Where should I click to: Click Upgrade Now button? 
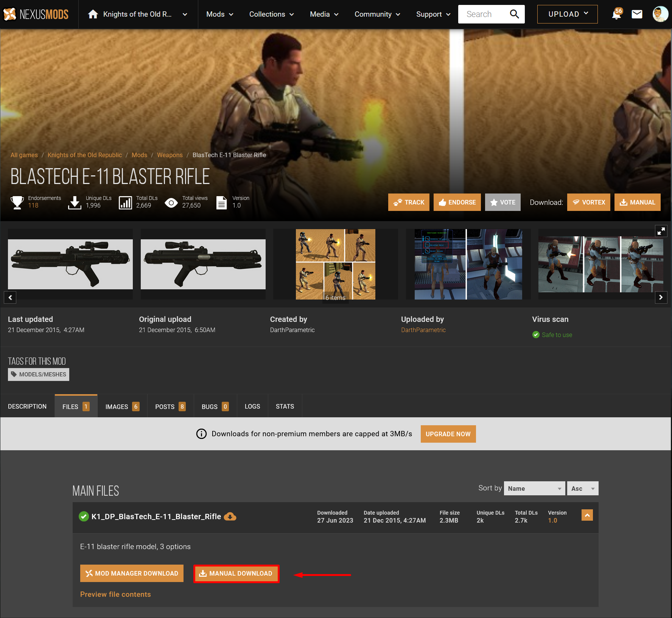click(x=448, y=434)
